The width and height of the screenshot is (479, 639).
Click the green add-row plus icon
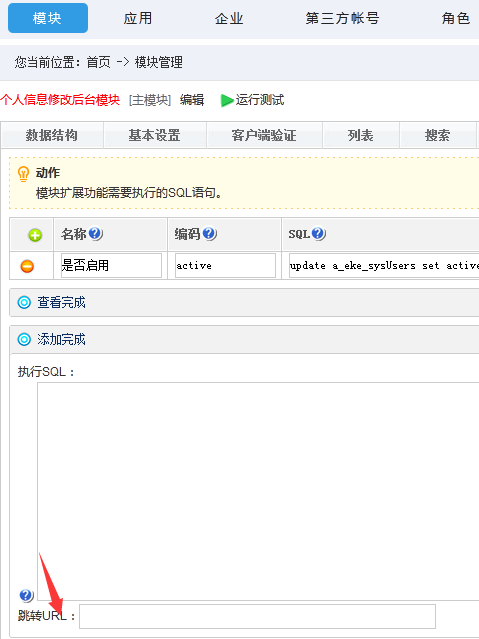tap(35, 235)
